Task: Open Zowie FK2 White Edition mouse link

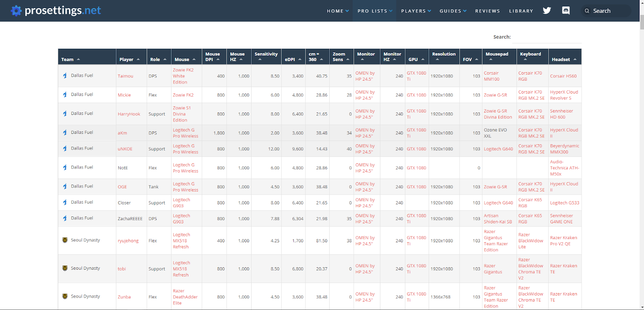Action: [183, 76]
